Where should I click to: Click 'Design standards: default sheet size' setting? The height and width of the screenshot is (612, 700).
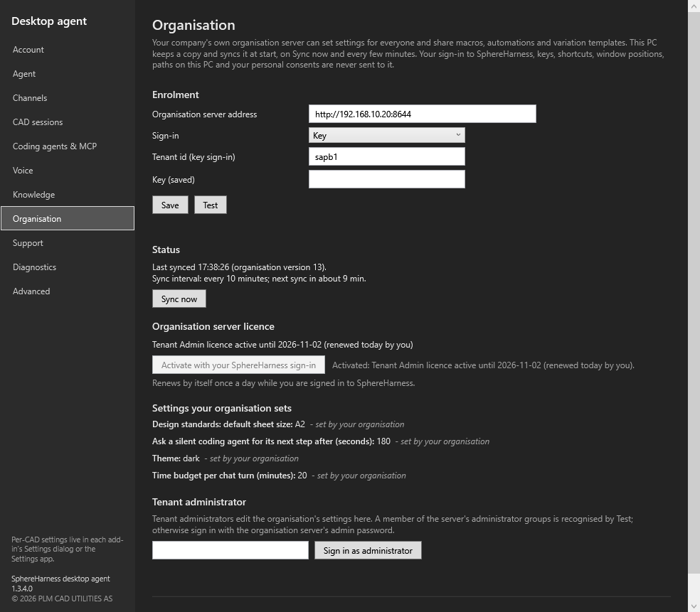(x=278, y=424)
